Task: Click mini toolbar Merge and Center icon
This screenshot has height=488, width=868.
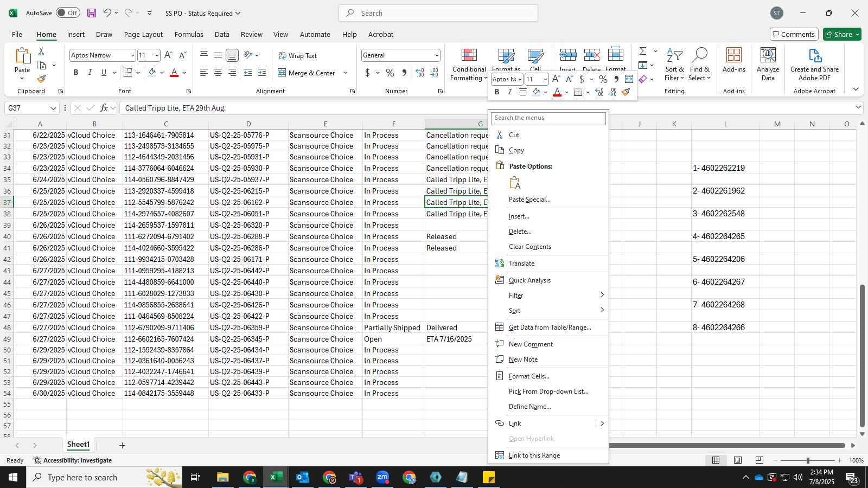Action: (x=629, y=79)
